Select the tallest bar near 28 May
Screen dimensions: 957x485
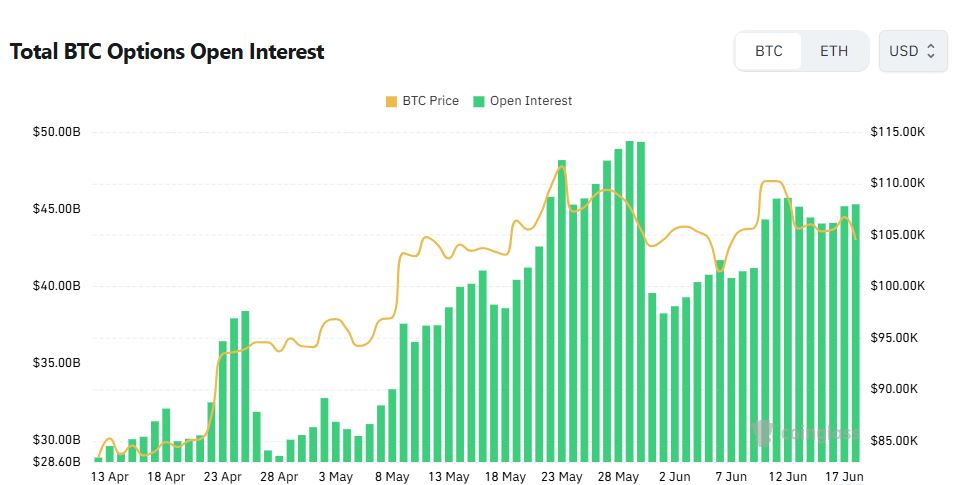(x=630, y=301)
